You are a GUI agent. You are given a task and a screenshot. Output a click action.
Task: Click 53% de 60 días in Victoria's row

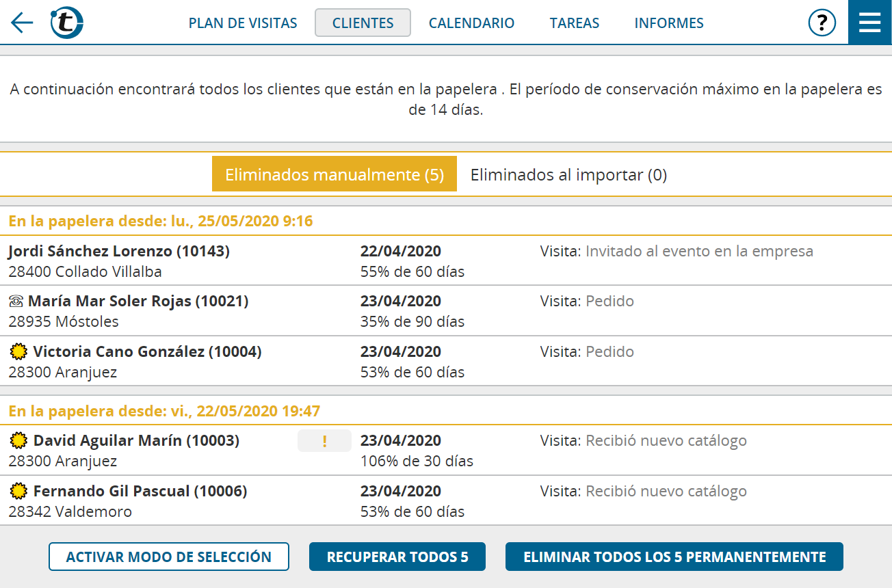point(412,372)
